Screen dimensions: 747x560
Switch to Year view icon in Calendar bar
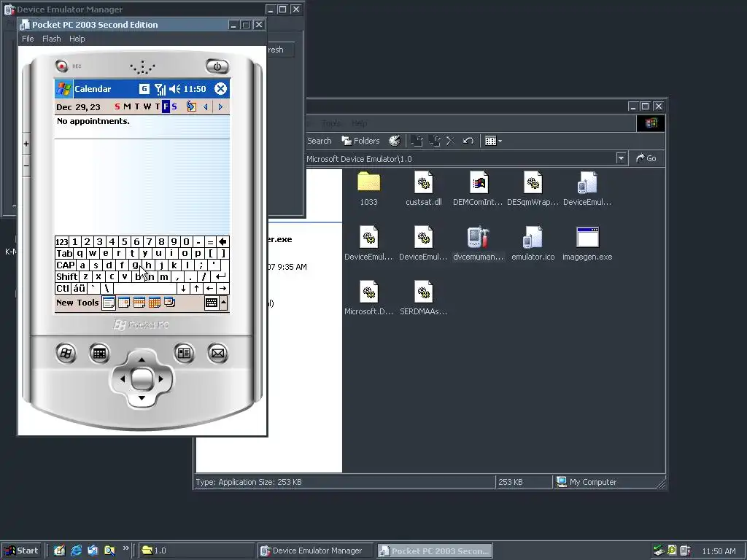[x=169, y=303]
